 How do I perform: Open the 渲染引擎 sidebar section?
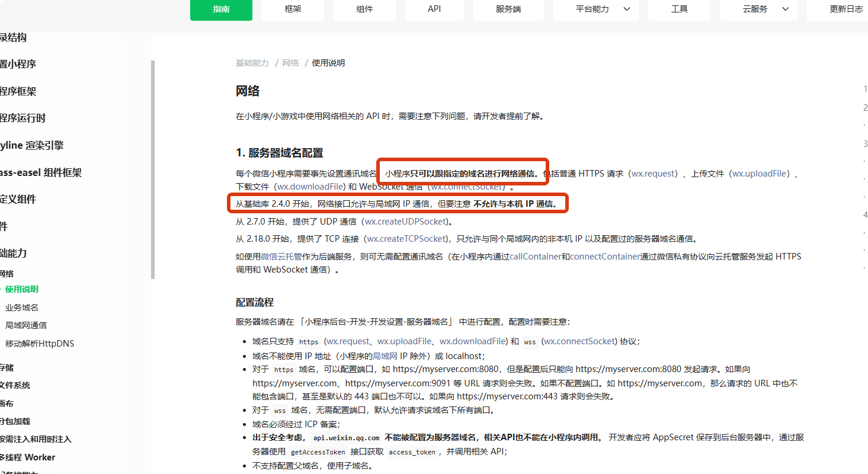[31, 145]
